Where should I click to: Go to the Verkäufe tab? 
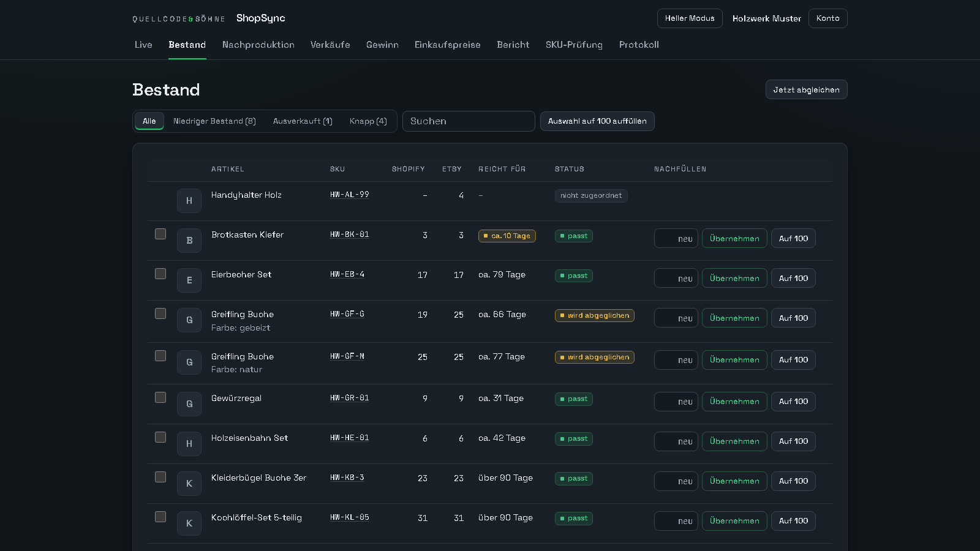(330, 45)
